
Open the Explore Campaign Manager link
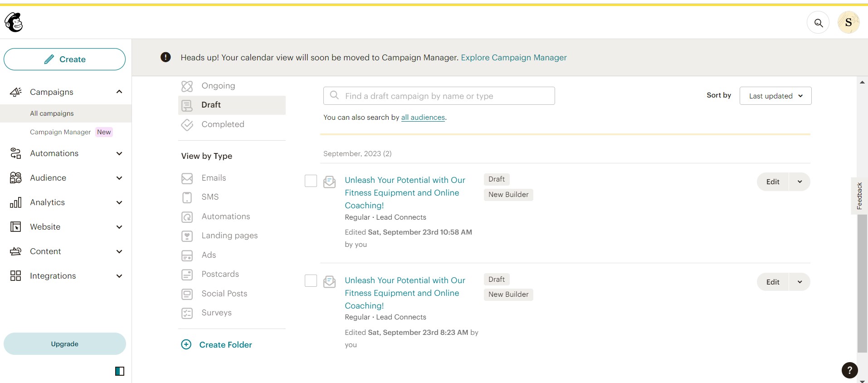click(513, 58)
